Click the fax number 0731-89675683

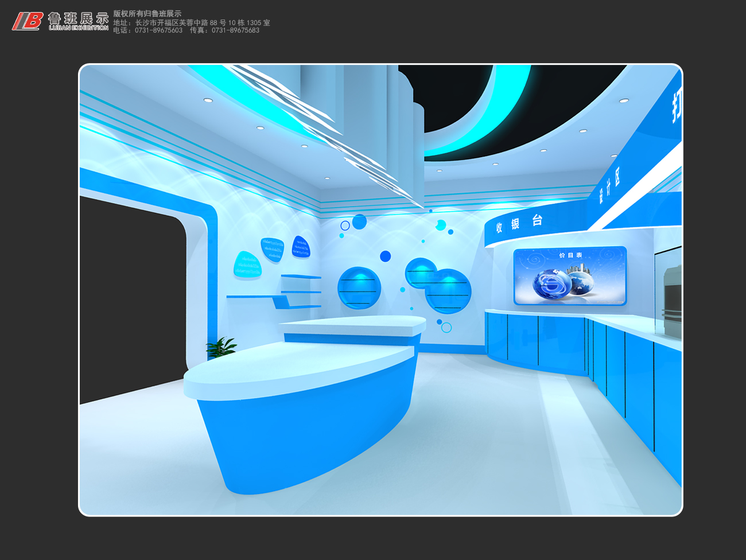click(x=235, y=30)
